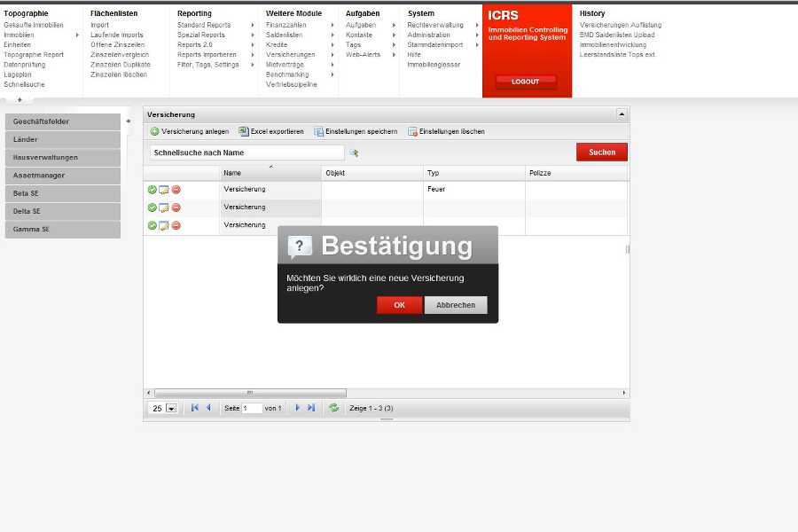Image resolution: width=798 pixels, height=532 pixels.
Task: Go to first page in pager
Action: coord(195,408)
